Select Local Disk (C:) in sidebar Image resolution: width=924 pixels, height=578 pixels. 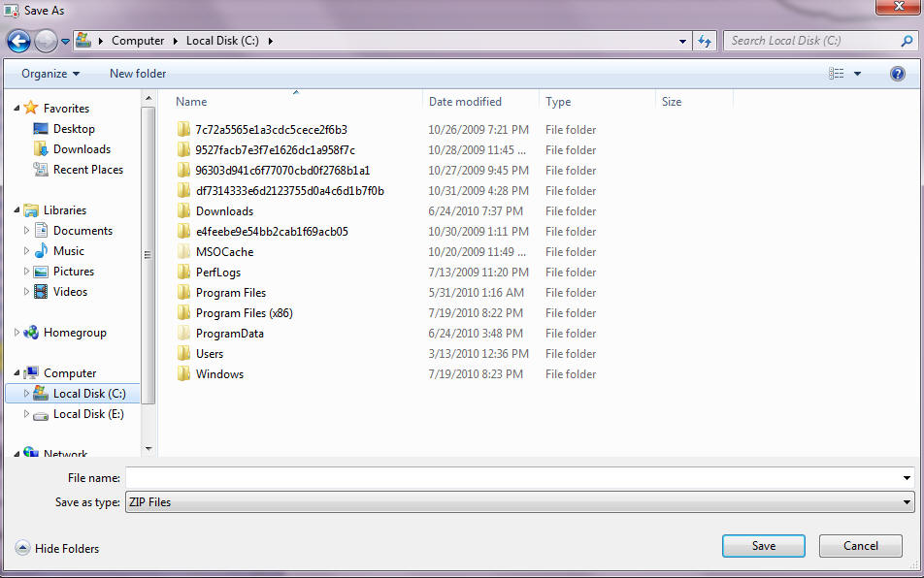(x=89, y=393)
